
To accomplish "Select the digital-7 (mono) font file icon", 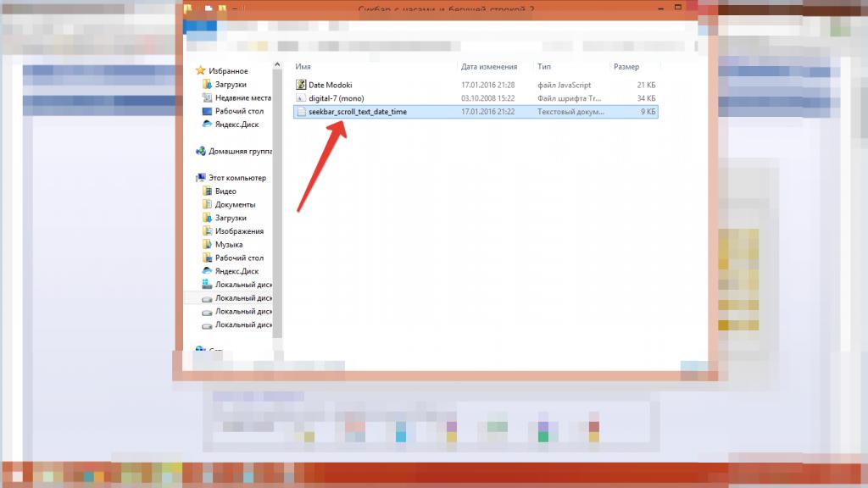I will pos(301,98).
